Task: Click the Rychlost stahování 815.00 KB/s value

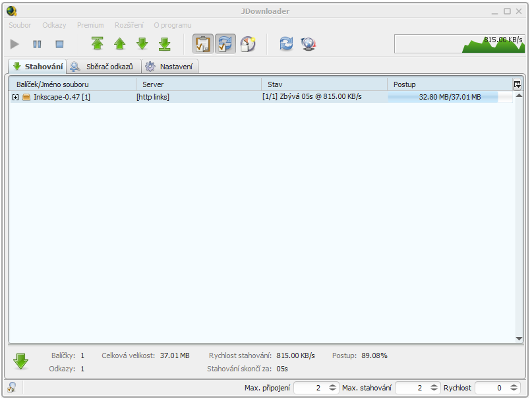Action: [x=295, y=356]
